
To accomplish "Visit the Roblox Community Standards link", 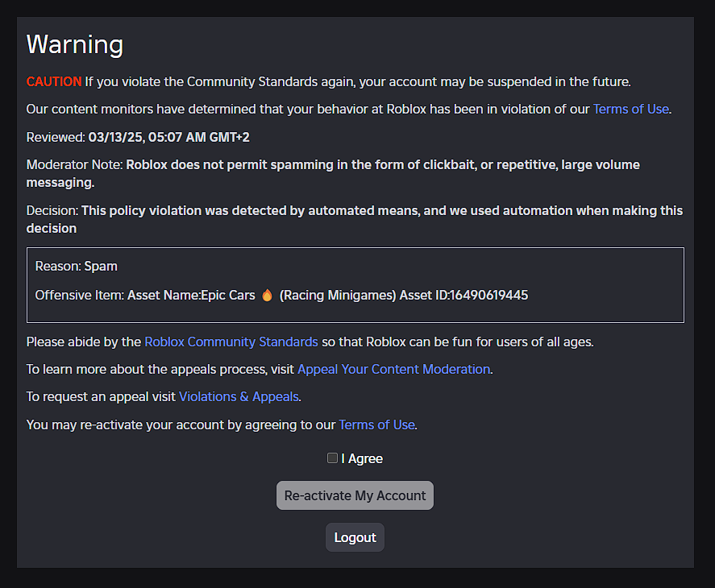I will (231, 342).
